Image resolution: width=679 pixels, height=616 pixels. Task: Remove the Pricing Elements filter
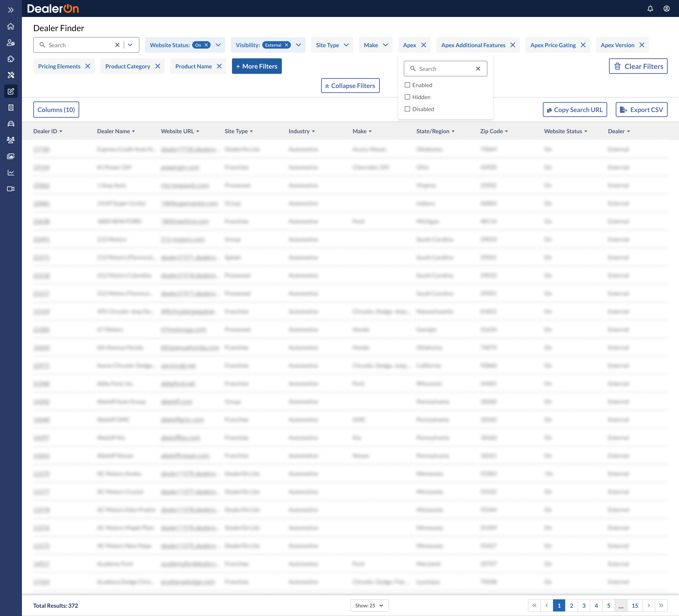[x=88, y=66]
